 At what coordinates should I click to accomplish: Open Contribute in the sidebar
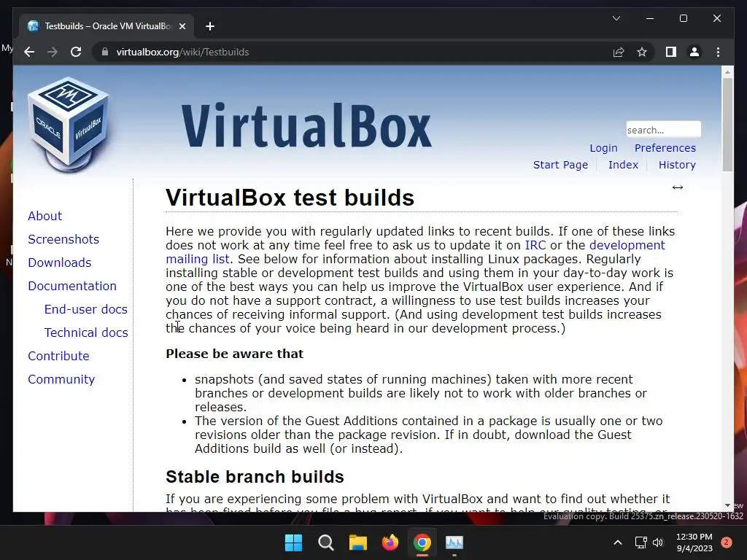click(58, 356)
